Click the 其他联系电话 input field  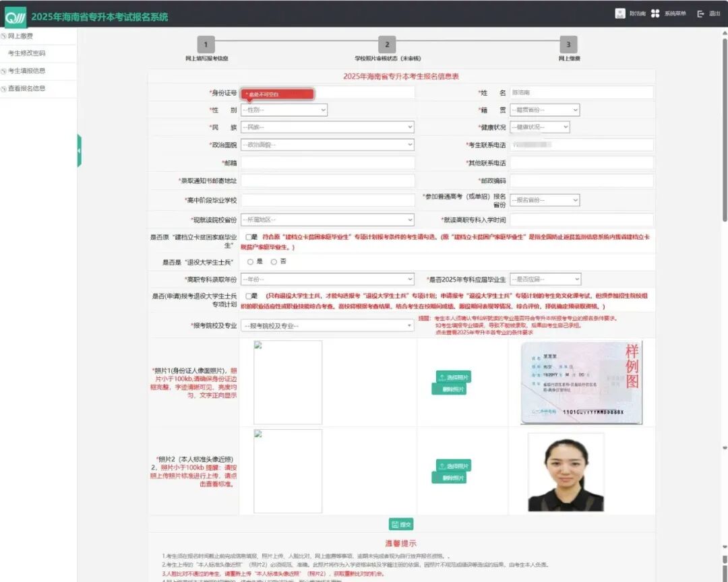pyautogui.click(x=581, y=163)
